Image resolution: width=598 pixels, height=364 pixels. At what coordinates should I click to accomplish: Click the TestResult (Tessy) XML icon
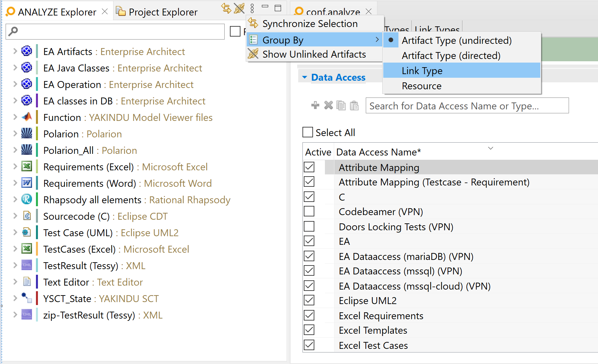pyautogui.click(x=27, y=265)
